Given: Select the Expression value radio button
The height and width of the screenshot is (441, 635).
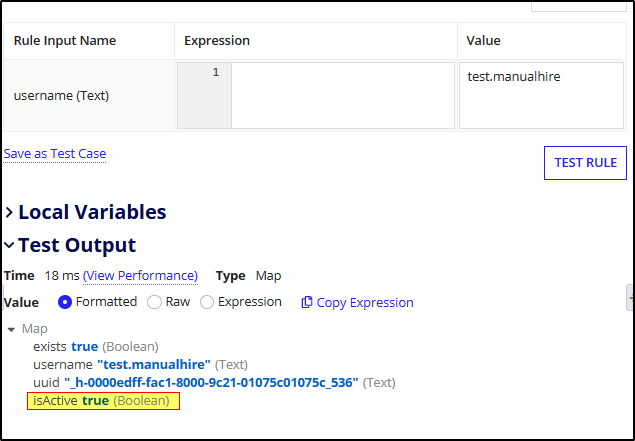Looking at the screenshot, I should coord(207,302).
